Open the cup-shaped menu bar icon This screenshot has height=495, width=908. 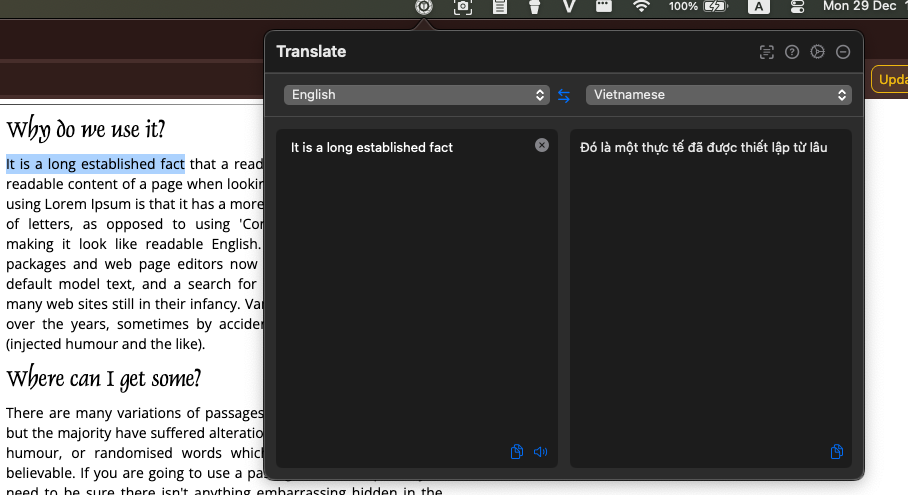534,6
